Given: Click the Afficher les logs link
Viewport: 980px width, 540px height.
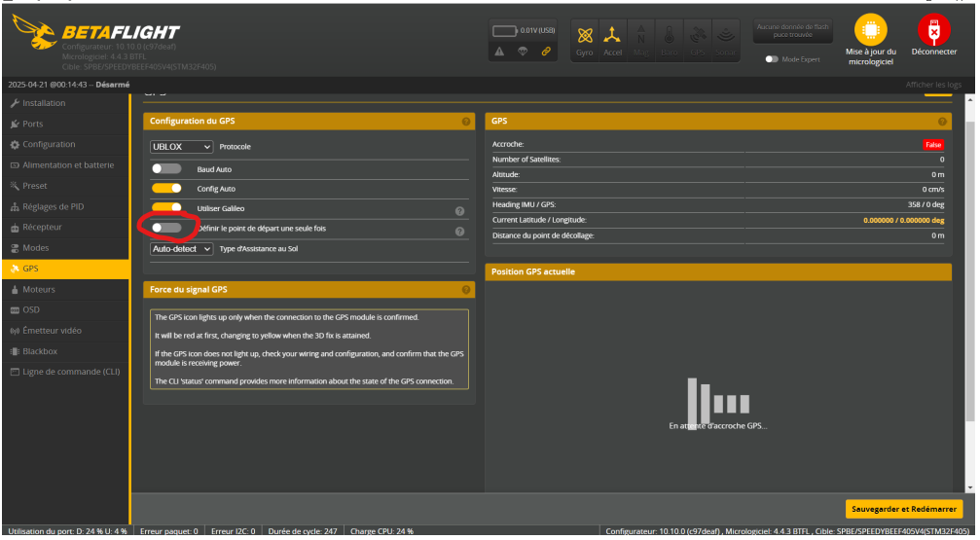Looking at the screenshot, I should 932,85.
